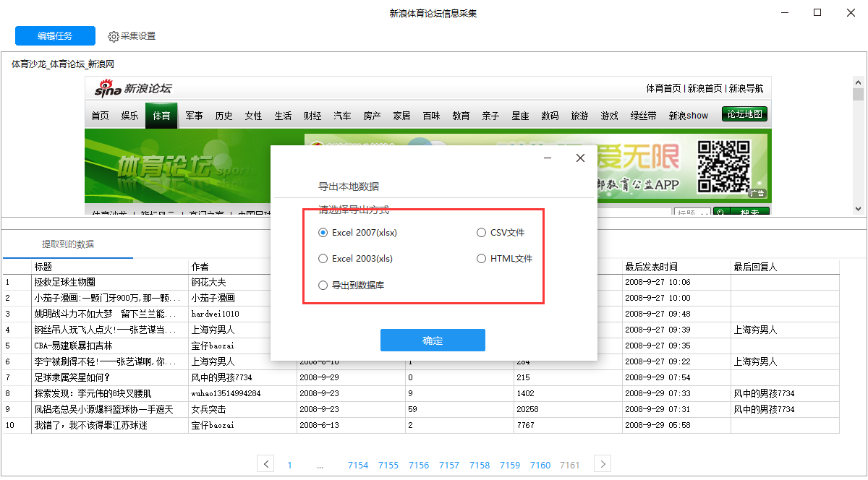Click the Sina 新浪论坛 logo
This screenshot has height=480, width=868.
click(x=133, y=88)
